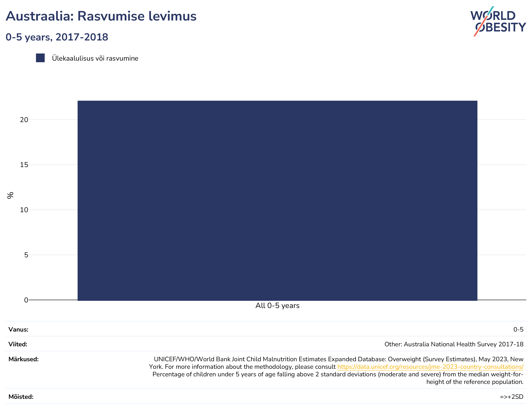
Task: Click the 'Viited:' row label
Action: pos(18,344)
